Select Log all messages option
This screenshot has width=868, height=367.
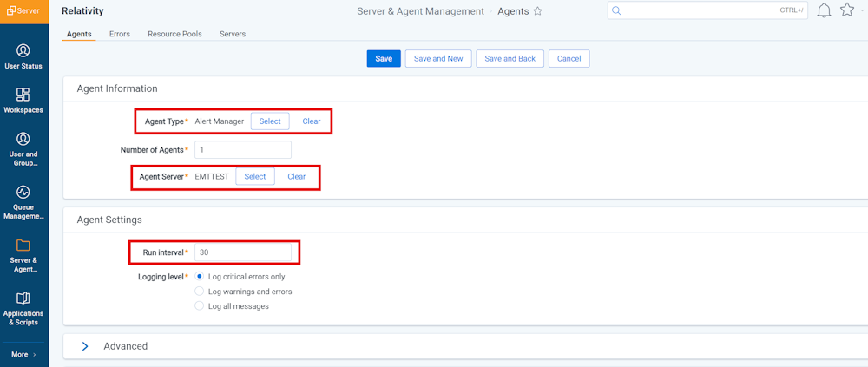tap(200, 306)
